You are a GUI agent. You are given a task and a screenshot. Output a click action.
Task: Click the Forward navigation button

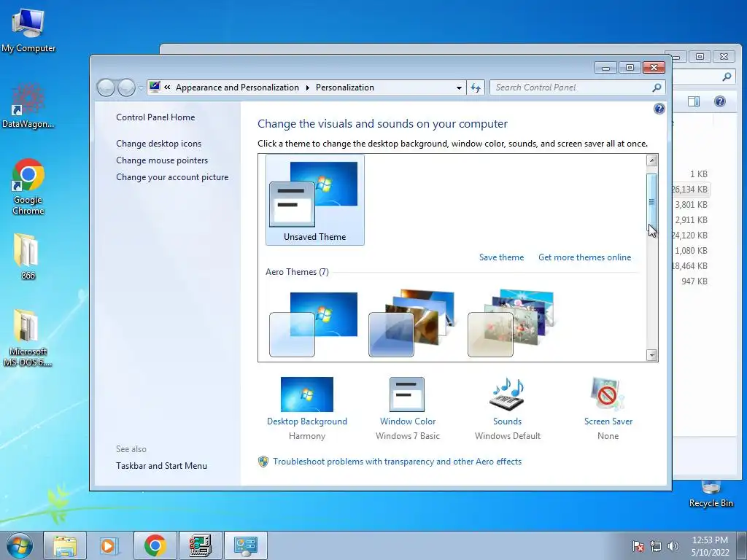(126, 87)
